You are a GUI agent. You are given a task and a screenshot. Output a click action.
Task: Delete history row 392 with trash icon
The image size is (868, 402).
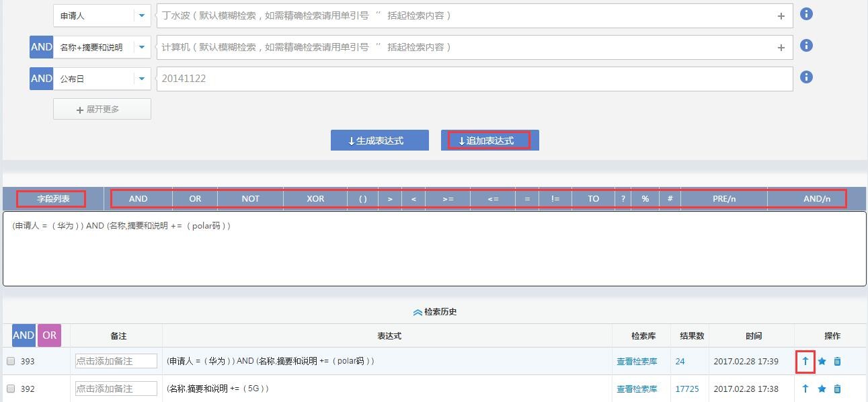point(837,389)
